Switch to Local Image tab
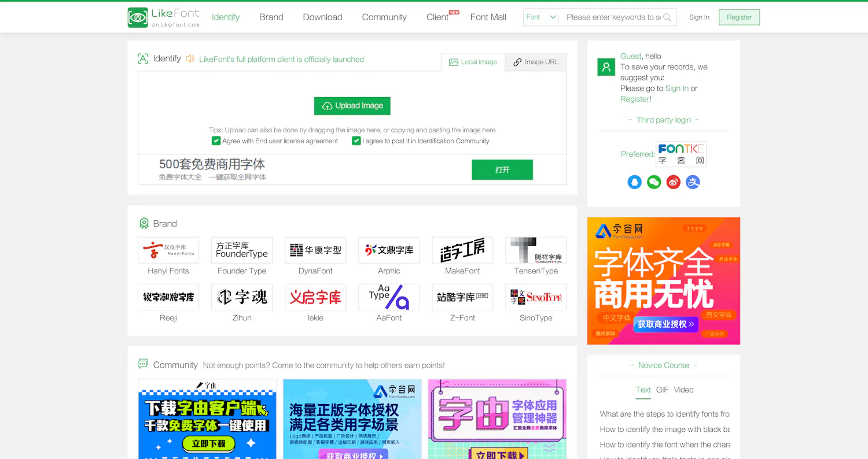This screenshot has height=459, width=868. tap(473, 62)
